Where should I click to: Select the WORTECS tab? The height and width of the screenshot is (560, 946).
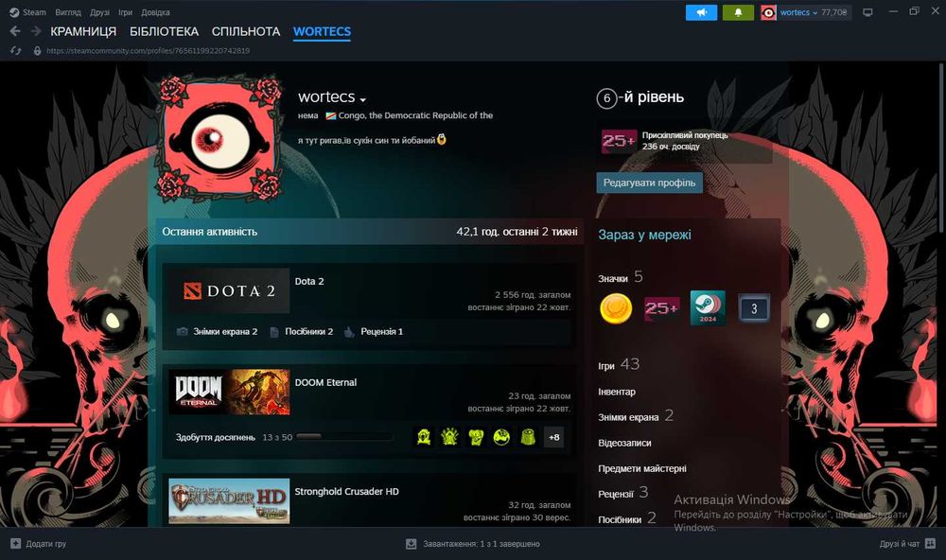tap(322, 31)
